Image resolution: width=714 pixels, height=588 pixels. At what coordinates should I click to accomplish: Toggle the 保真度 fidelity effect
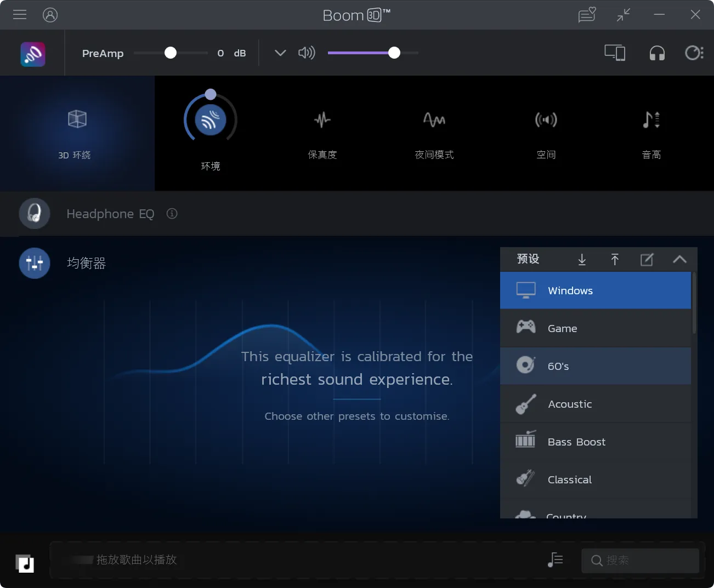[322, 119]
